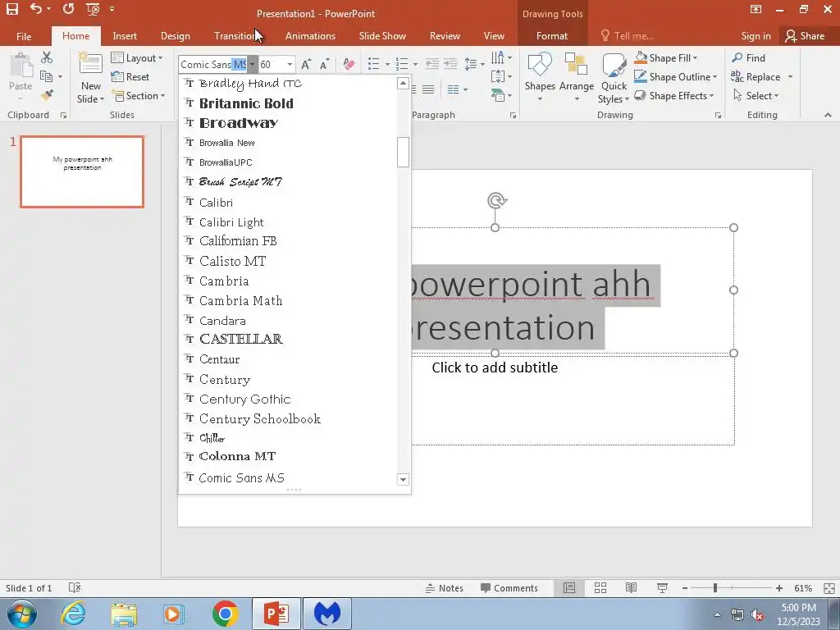Open the File tab

[x=24, y=36]
